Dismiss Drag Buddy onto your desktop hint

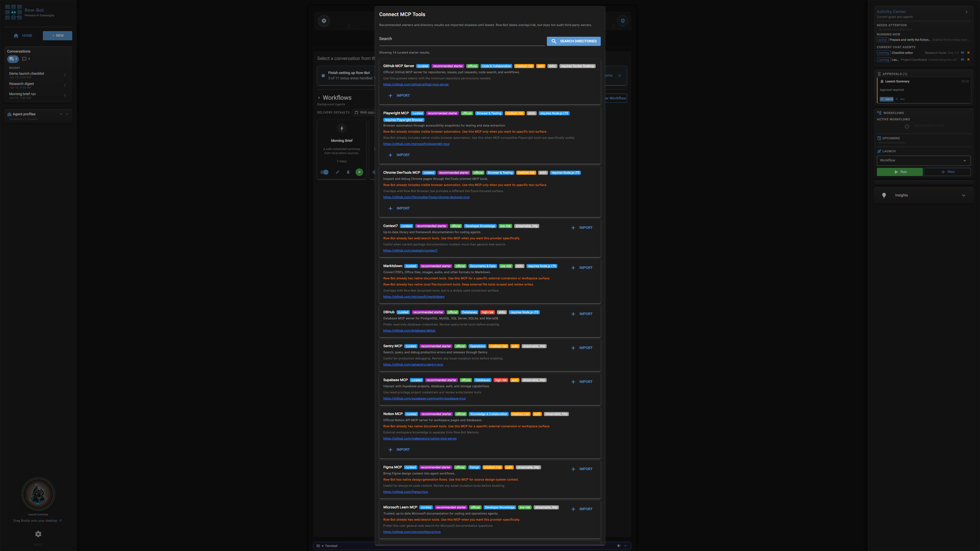point(60,521)
